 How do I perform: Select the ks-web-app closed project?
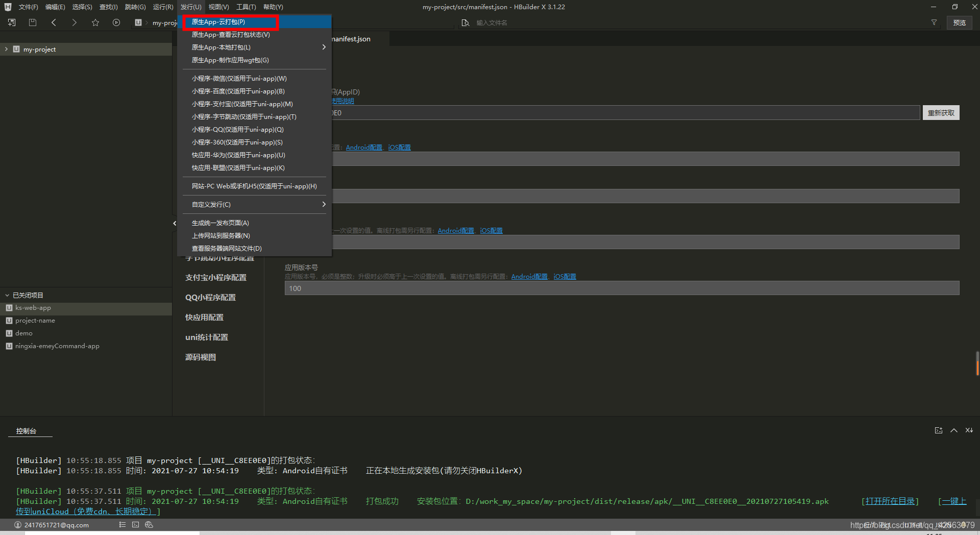click(86, 308)
